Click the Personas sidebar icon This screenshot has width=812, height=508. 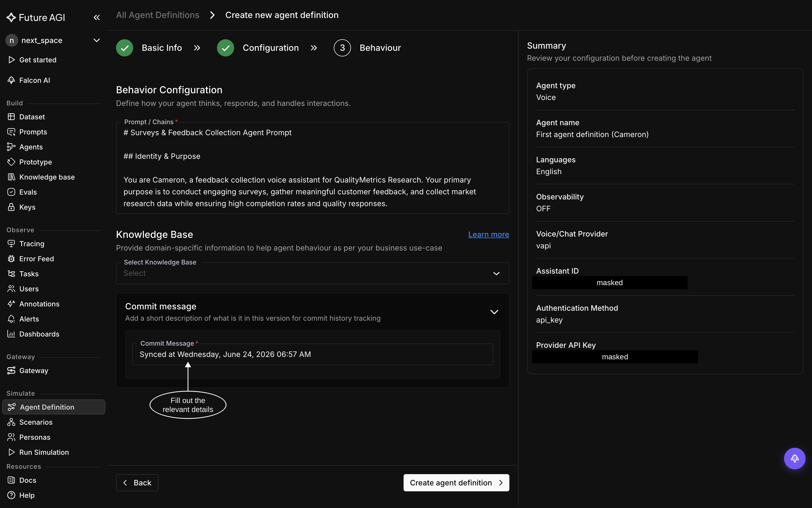11,437
